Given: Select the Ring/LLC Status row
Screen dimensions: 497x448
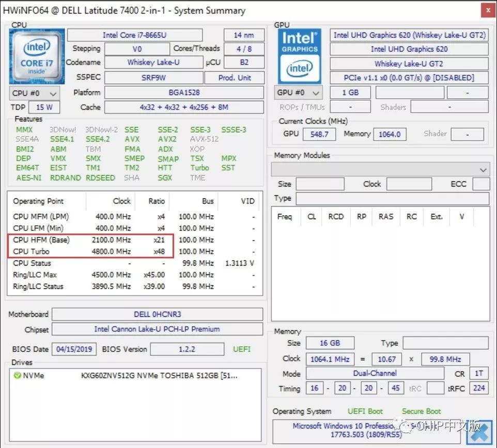Looking at the screenshot, I should (x=135, y=286).
